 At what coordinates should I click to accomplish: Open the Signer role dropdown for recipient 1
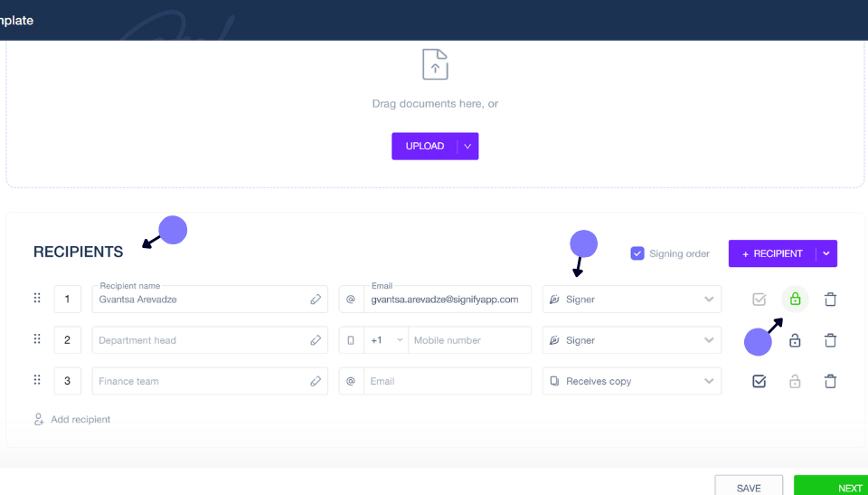point(632,300)
